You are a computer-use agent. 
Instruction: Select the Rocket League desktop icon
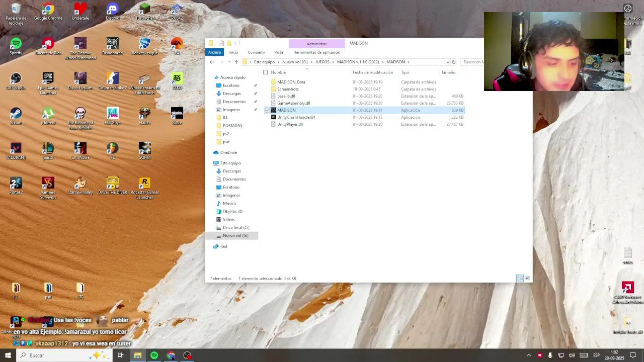pos(145,47)
